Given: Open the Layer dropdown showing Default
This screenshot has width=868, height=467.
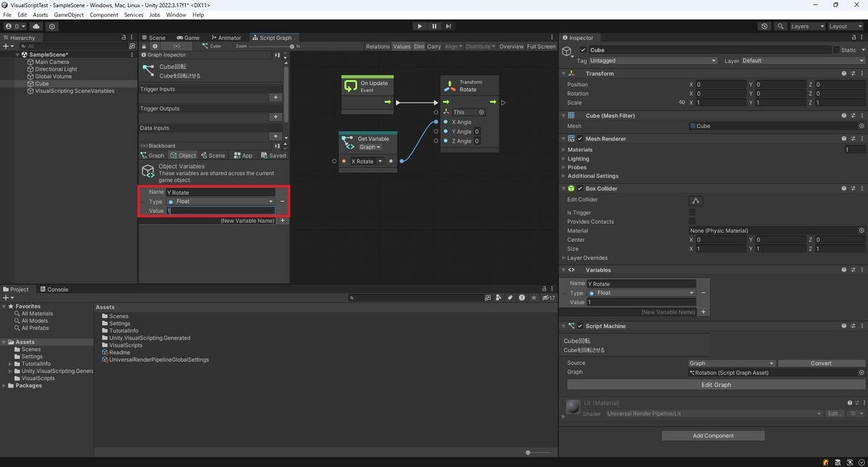Looking at the screenshot, I should point(802,61).
